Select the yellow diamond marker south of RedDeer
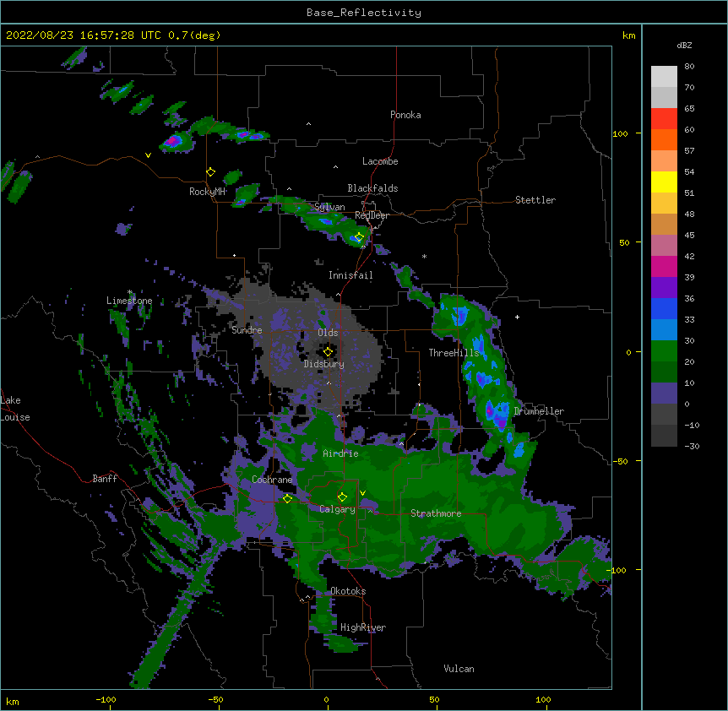The image size is (728, 711). pyautogui.click(x=360, y=237)
